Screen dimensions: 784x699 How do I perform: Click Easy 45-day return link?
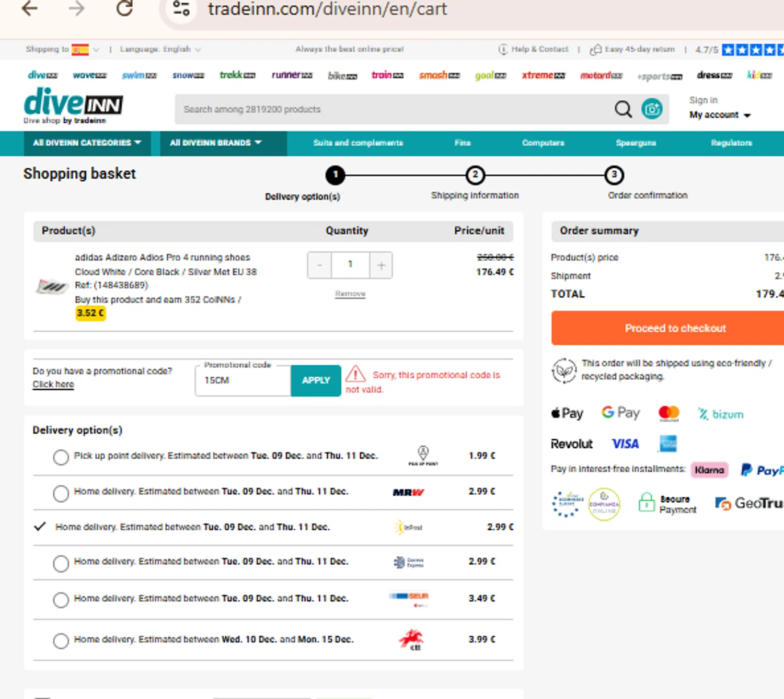tap(632, 49)
